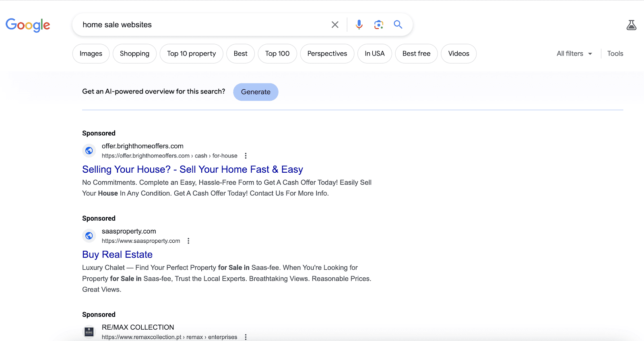Click the Sponsored label above RE/MAX ad
644x341 pixels.
tap(99, 314)
